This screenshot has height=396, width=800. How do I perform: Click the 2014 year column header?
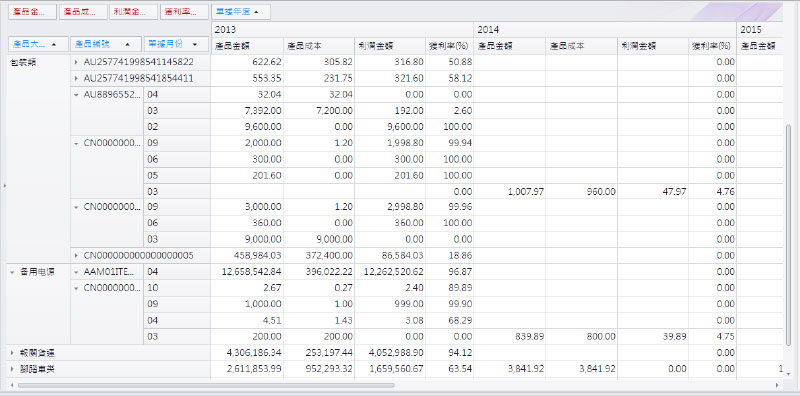[605, 30]
